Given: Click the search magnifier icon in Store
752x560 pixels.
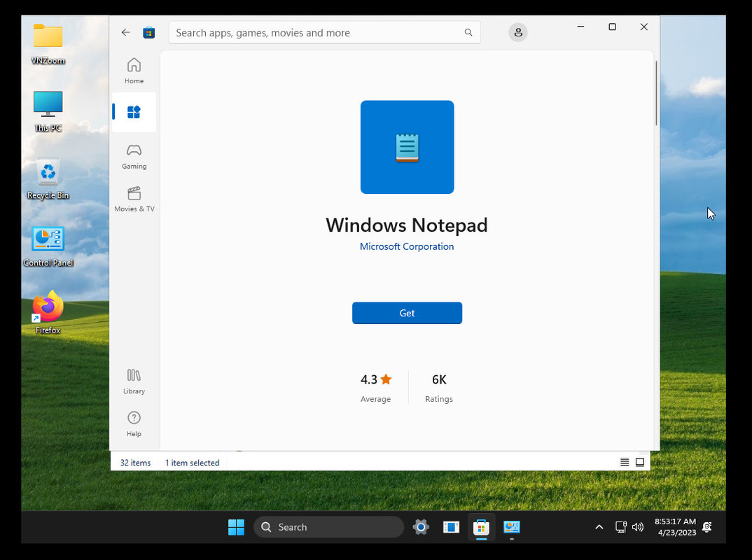Looking at the screenshot, I should pos(468,33).
